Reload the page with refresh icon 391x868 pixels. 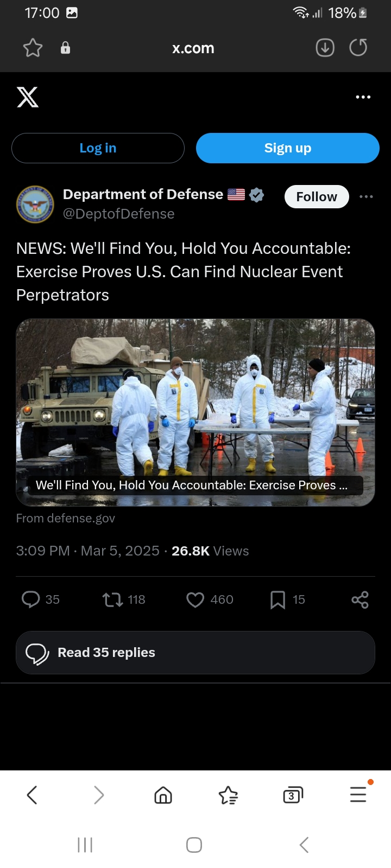click(358, 48)
